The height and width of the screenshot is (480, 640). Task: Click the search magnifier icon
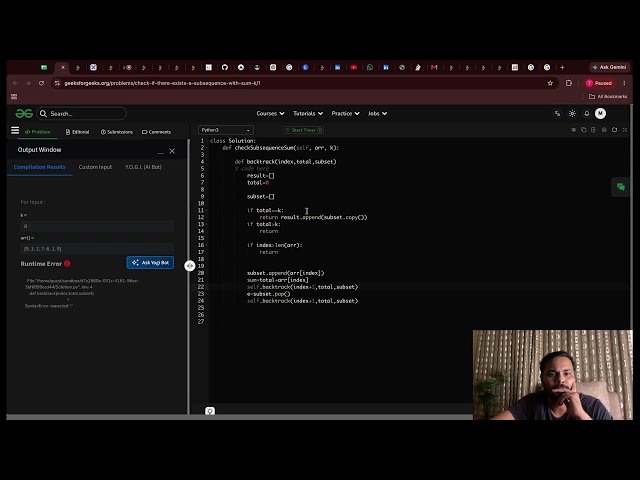(43, 113)
